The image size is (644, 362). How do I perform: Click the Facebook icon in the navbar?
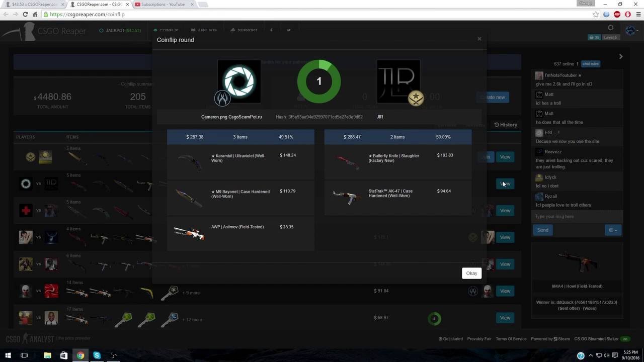[x=271, y=30]
